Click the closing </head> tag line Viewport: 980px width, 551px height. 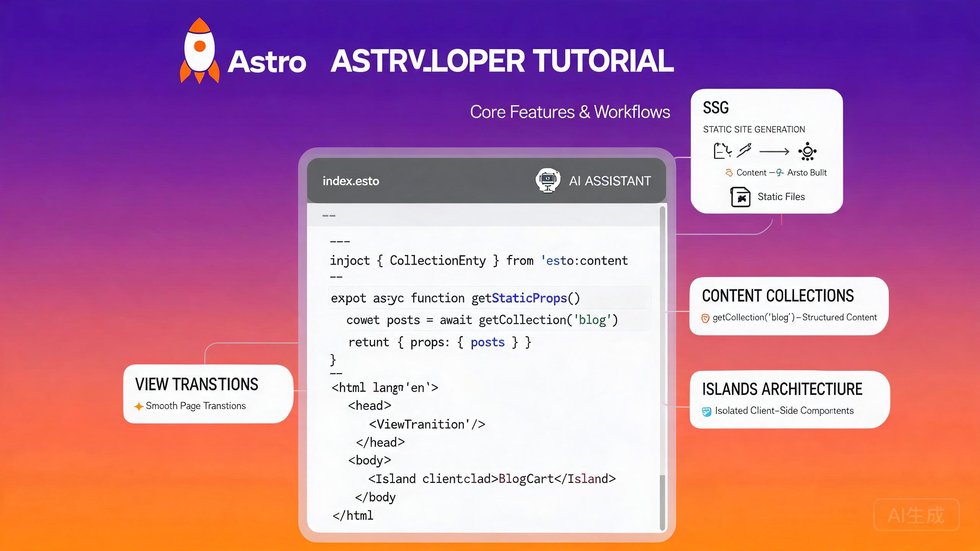click(380, 442)
